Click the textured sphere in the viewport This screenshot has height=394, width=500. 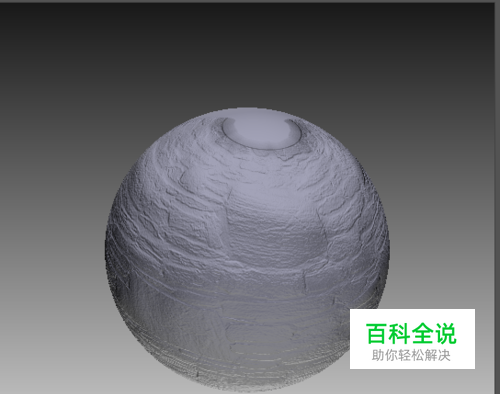247,249
